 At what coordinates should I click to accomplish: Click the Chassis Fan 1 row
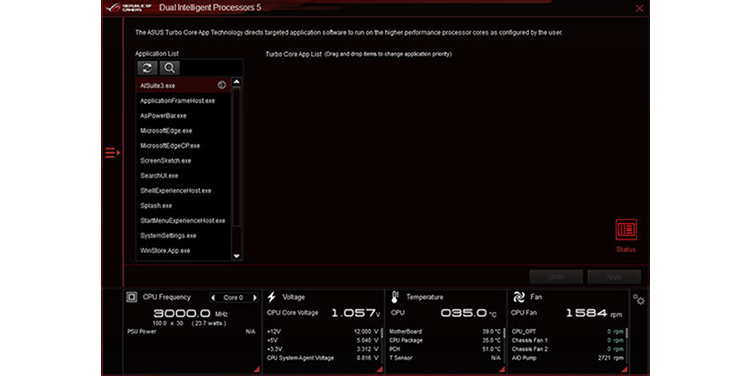pos(568,340)
